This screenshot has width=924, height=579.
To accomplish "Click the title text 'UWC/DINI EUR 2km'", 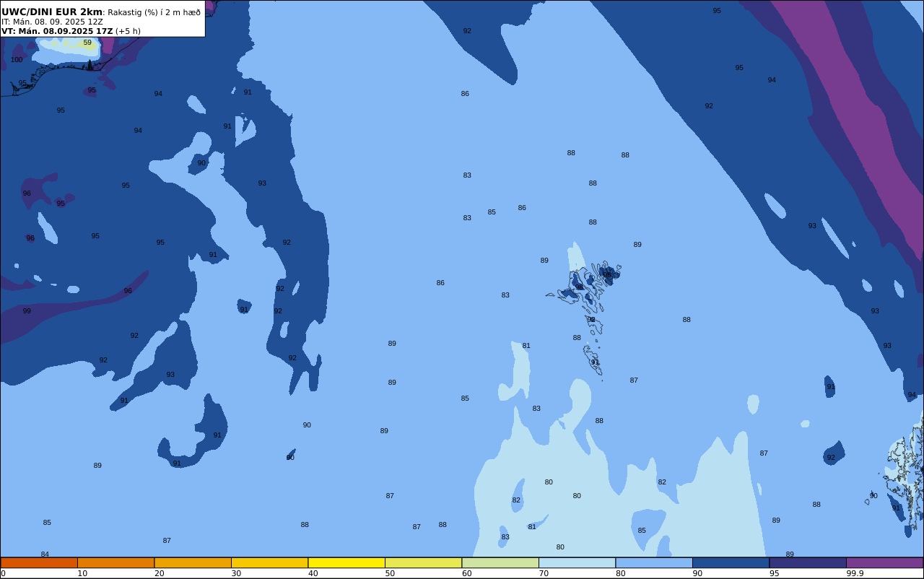I will (52, 12).
